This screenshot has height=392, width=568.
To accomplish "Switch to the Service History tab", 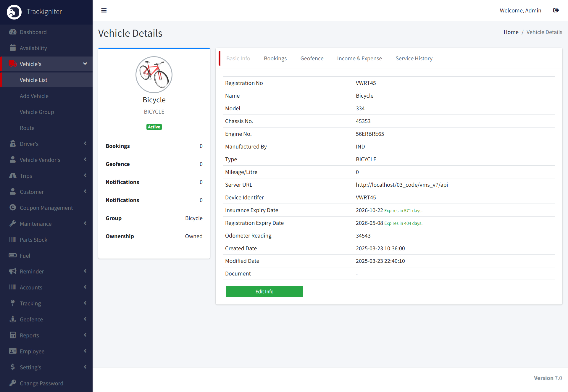I will (414, 58).
